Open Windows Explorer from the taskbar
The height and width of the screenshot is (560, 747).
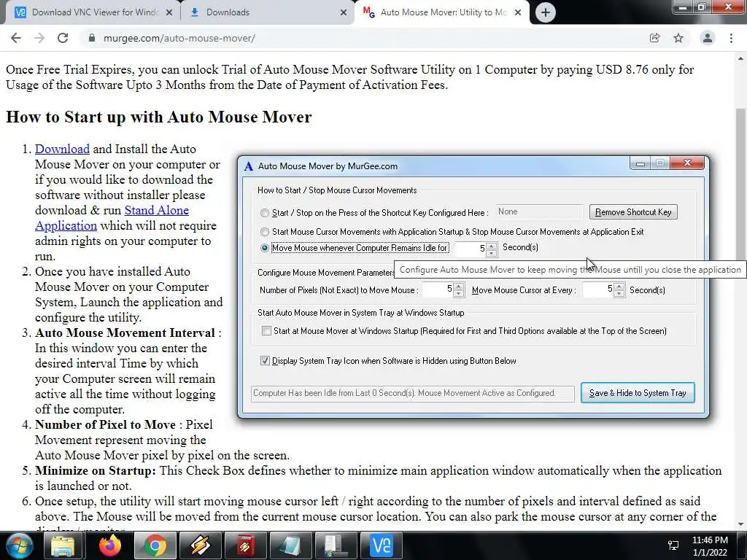(63, 545)
